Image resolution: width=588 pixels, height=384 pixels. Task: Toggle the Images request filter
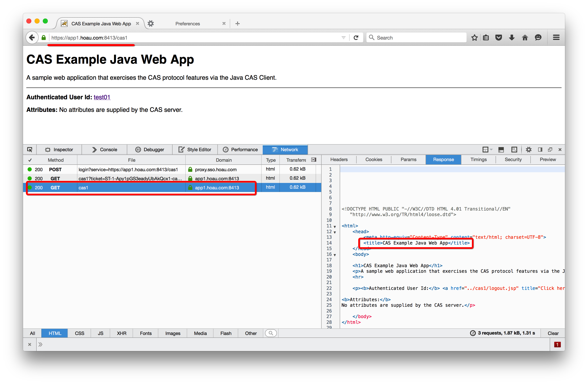(173, 333)
